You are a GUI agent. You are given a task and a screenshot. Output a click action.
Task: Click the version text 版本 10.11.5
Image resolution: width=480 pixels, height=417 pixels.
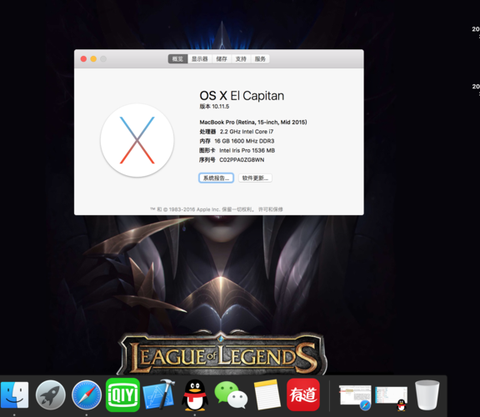point(214,106)
